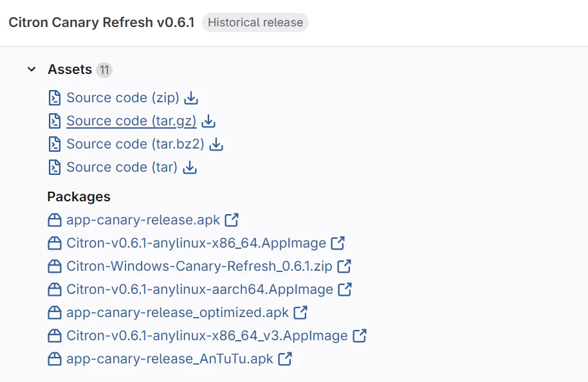Click external link icon after aarch64 AppImage
The width and height of the screenshot is (588, 382).
click(x=345, y=289)
